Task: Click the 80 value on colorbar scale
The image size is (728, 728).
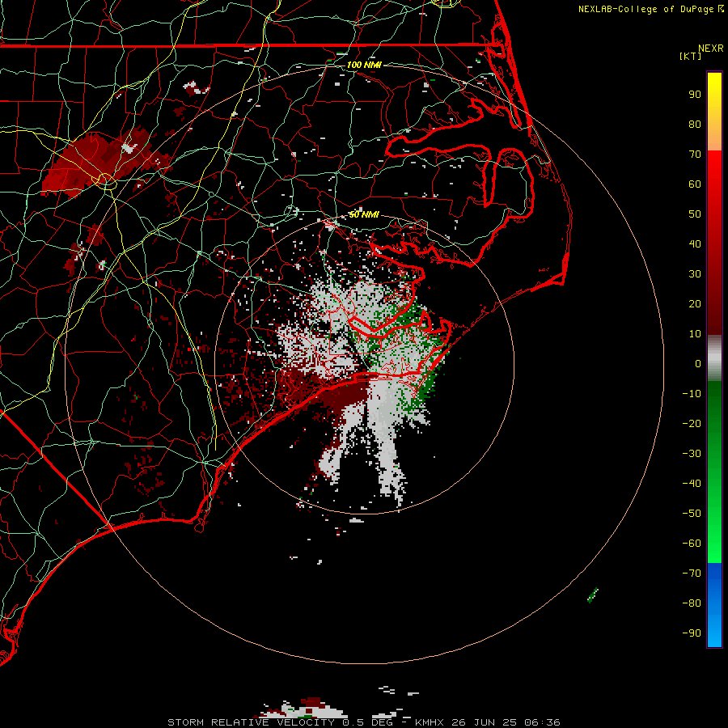Action: [x=695, y=124]
